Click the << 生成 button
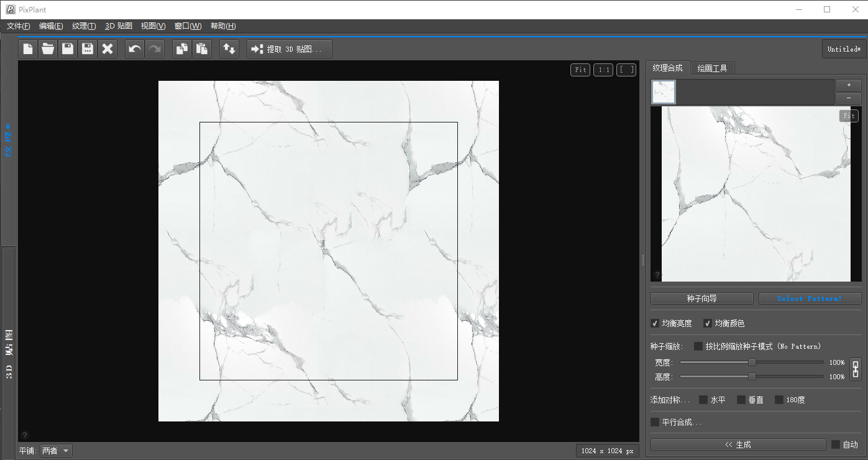 pyautogui.click(x=738, y=444)
